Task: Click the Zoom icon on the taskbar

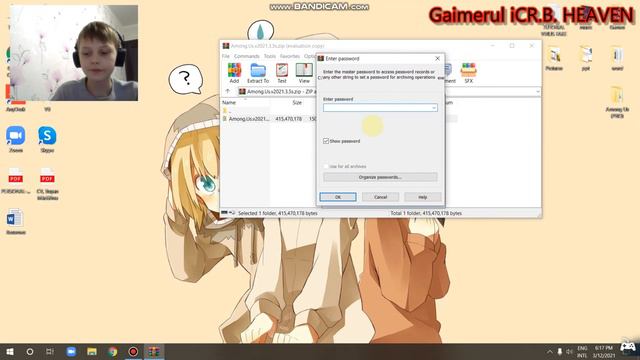Action: 71,351
